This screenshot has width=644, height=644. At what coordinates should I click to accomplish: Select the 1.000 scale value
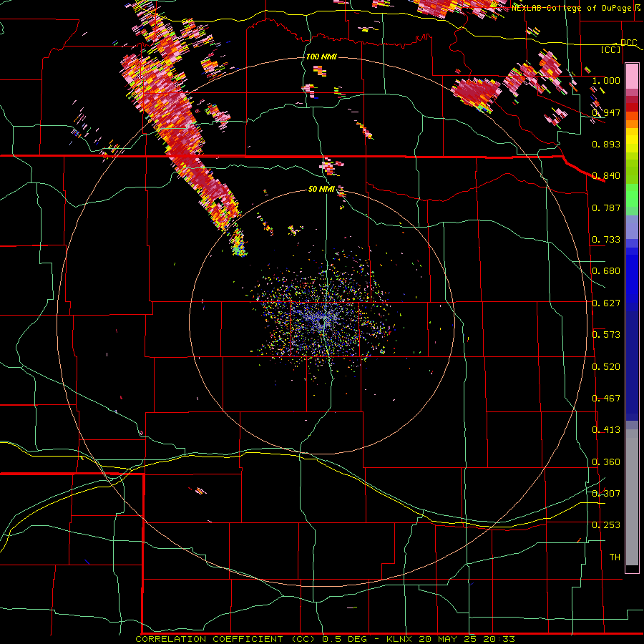[606, 80]
